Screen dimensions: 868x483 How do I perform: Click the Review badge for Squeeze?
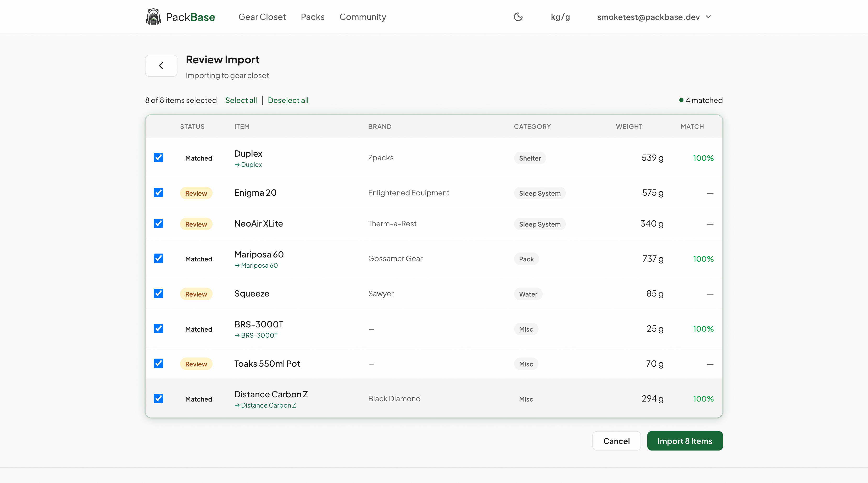pyautogui.click(x=196, y=294)
